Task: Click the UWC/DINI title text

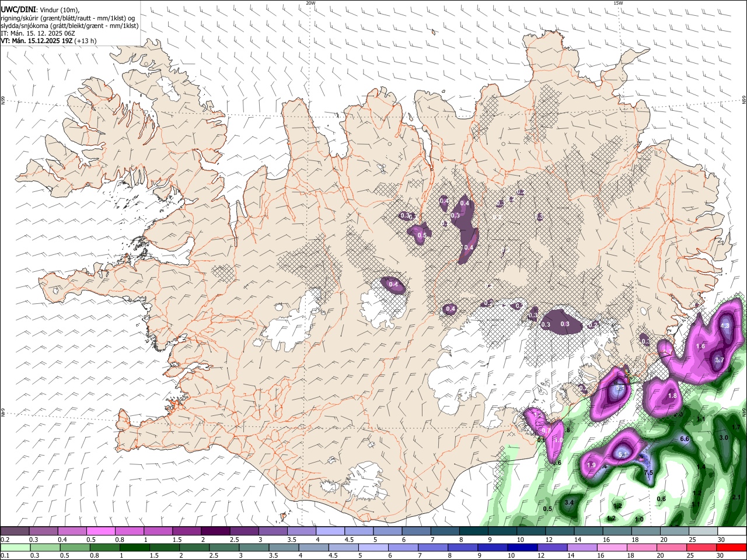Action: pyautogui.click(x=18, y=10)
